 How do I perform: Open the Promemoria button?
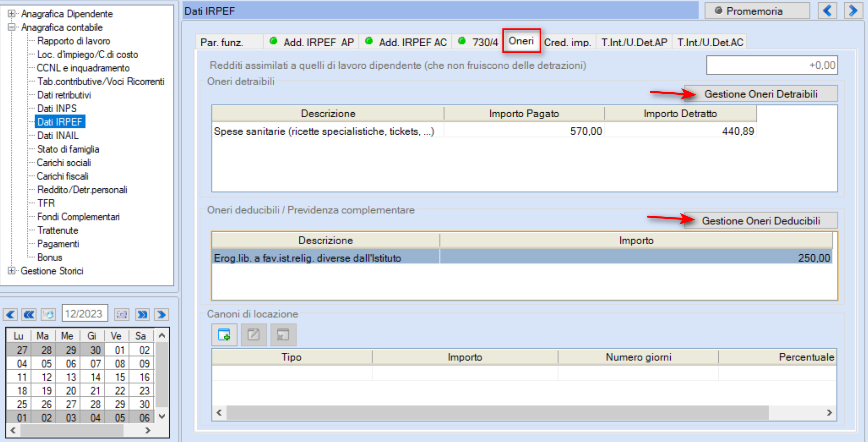pos(757,11)
